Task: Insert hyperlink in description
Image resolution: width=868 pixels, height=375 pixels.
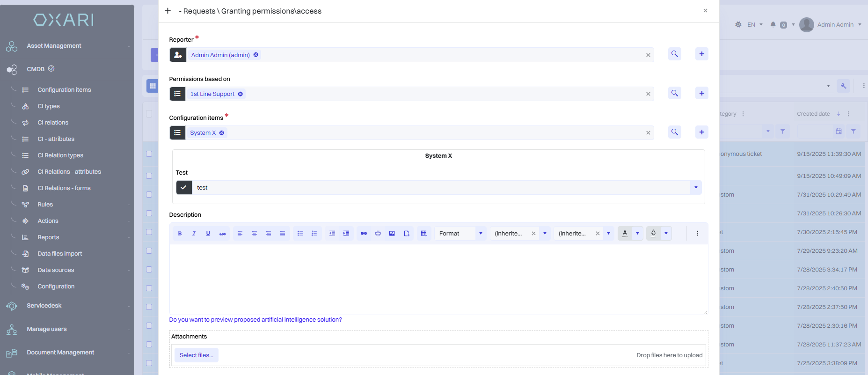Action: click(x=364, y=234)
